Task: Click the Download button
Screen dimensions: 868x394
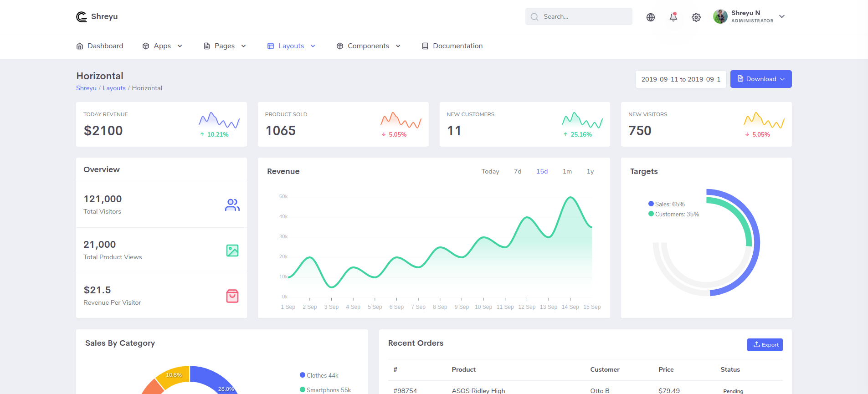Action: pyautogui.click(x=761, y=79)
